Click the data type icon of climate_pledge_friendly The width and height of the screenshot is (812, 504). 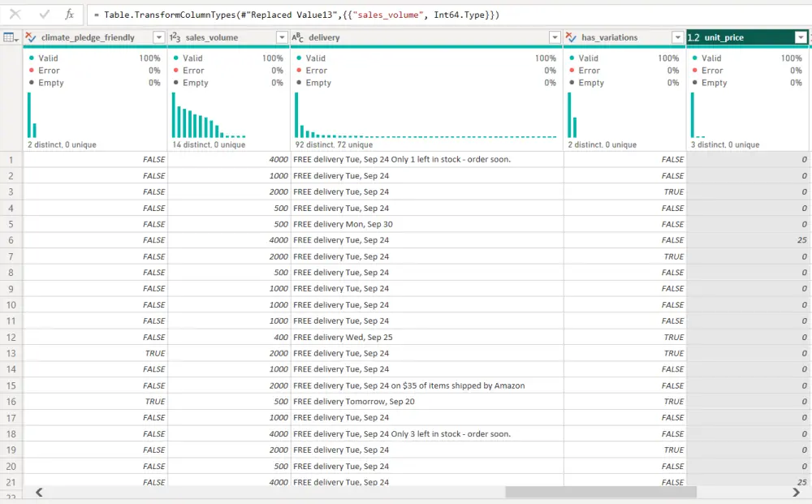(31, 37)
